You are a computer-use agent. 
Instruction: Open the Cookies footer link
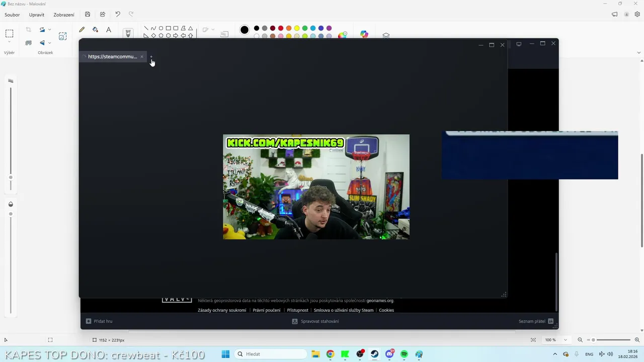tap(386, 310)
